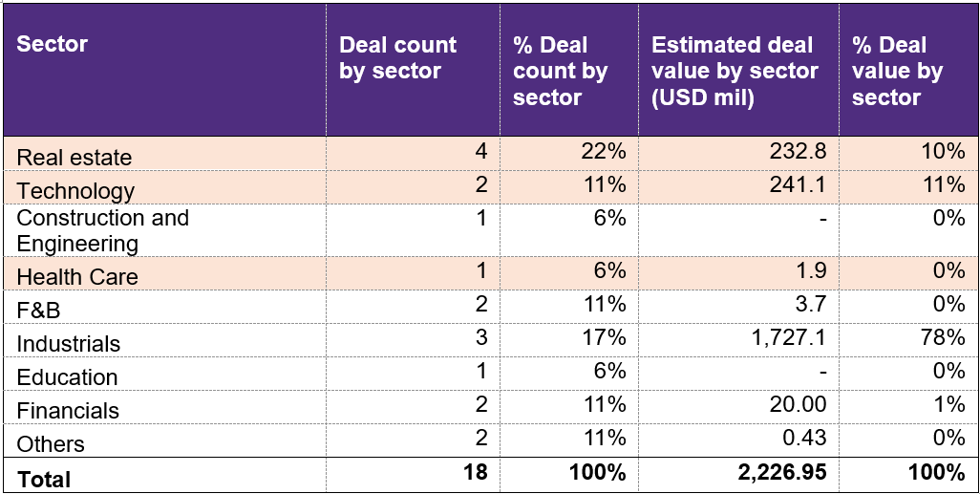
Task: Select the Estimated deal value header cell
Action: click(735, 71)
